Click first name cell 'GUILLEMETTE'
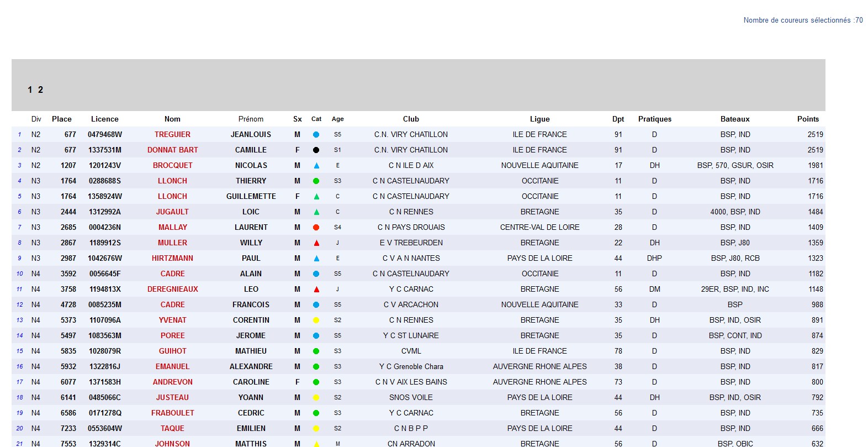This screenshot has width=868, height=447. 251,196
